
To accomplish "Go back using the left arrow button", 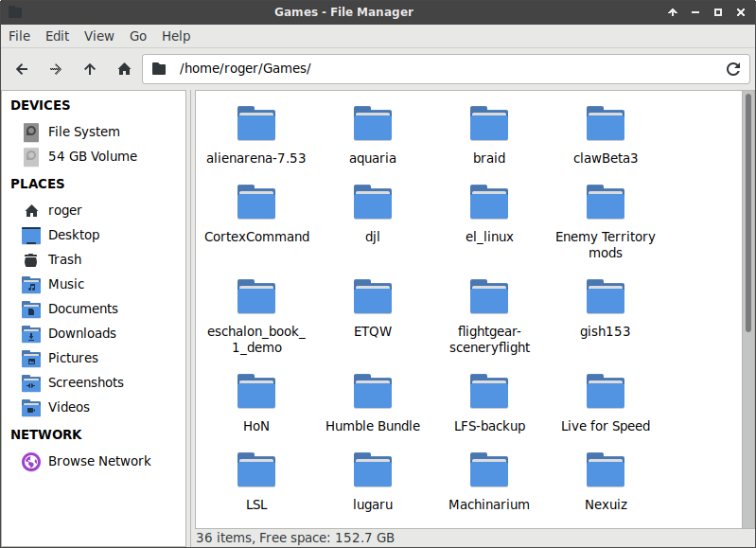I will coord(22,69).
